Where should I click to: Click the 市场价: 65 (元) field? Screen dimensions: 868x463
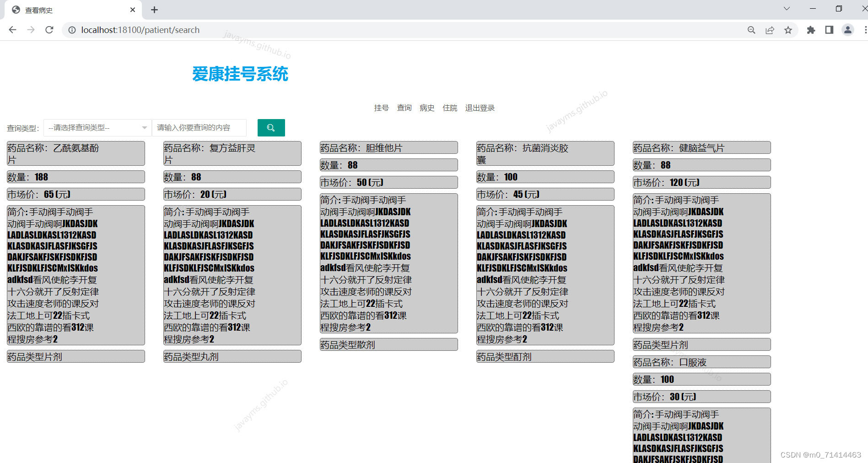click(76, 194)
